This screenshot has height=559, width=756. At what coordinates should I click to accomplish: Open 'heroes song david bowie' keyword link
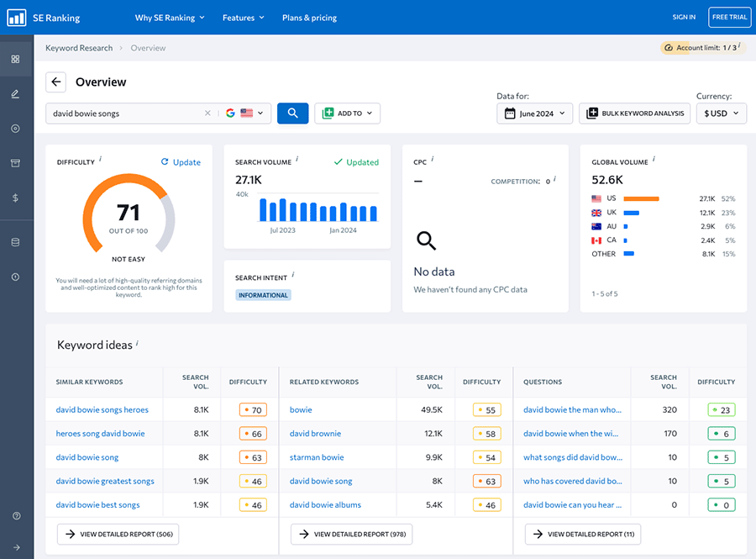coord(100,433)
